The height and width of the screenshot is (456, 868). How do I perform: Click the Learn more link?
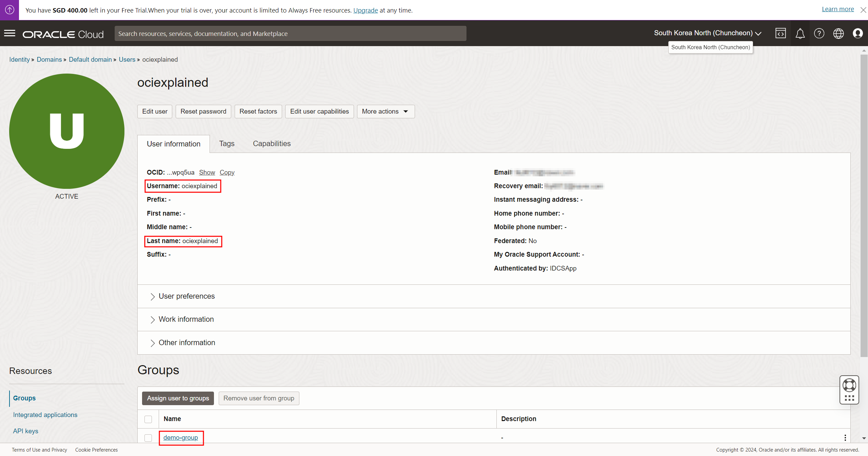click(x=838, y=9)
